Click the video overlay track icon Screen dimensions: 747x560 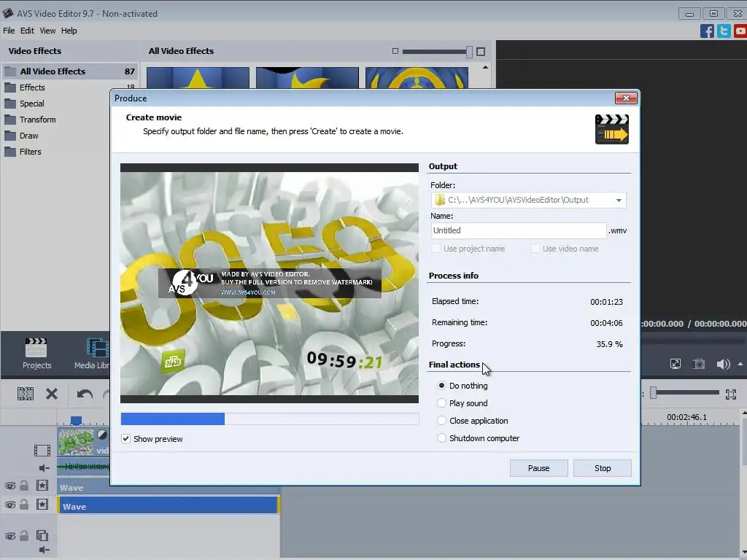42,536
